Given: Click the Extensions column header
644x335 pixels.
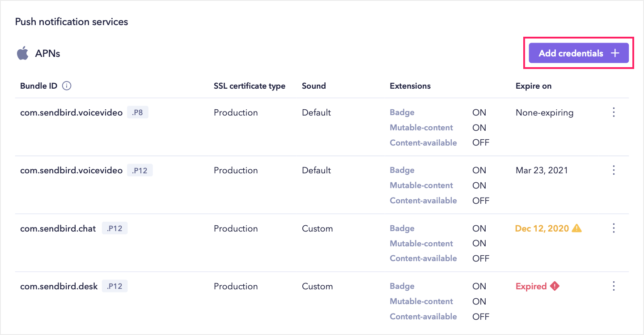Looking at the screenshot, I should 410,86.
